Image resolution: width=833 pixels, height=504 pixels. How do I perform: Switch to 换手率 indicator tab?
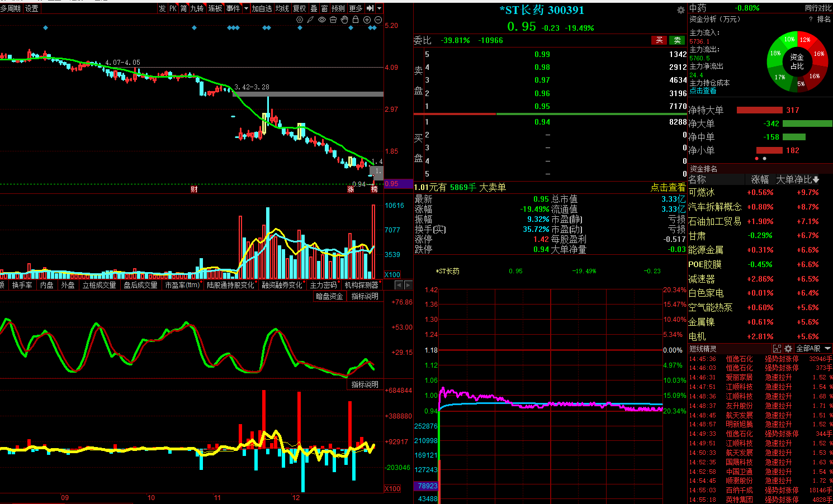point(22,285)
